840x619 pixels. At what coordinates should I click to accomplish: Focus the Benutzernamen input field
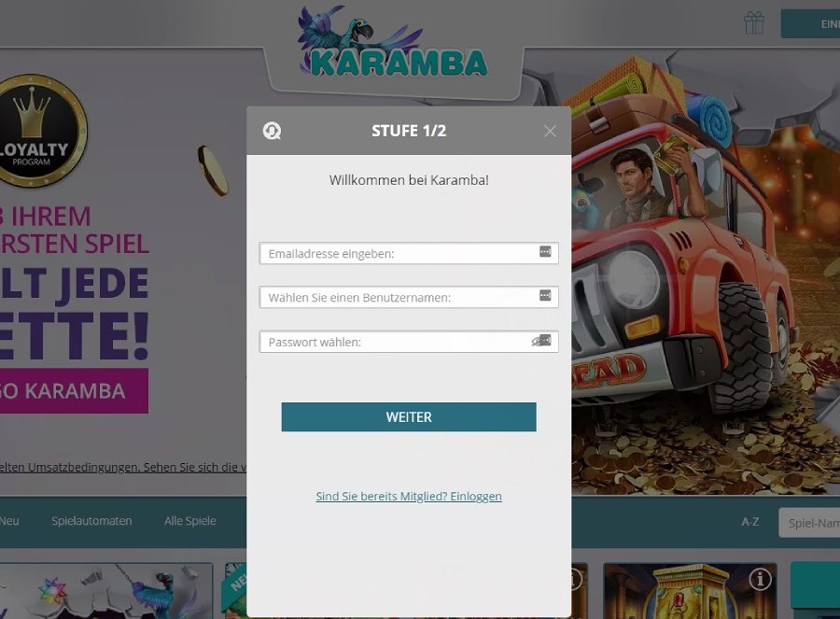coord(409,297)
